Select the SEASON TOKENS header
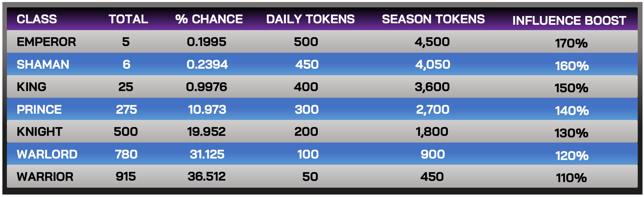This screenshot has height=197, width=644. [433, 19]
